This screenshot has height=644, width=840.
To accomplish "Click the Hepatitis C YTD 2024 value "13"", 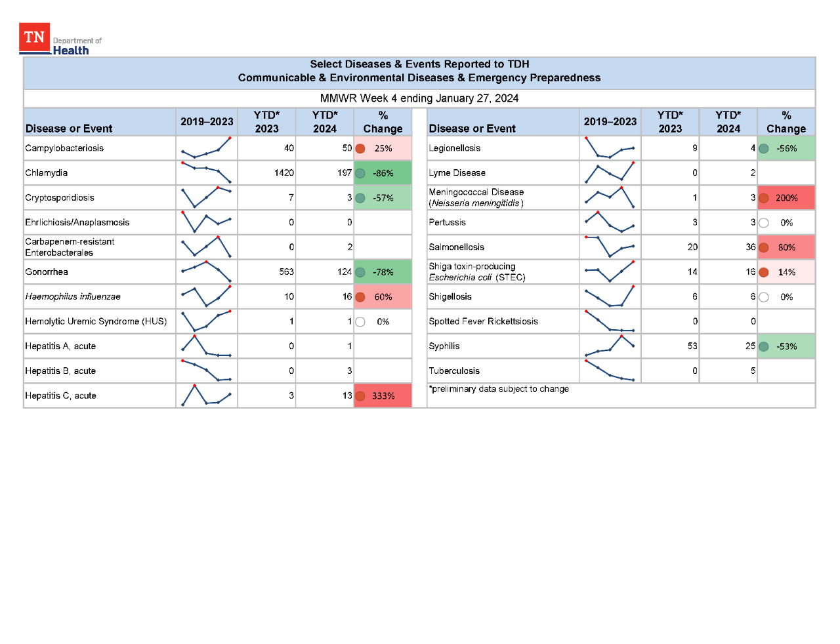I will click(x=347, y=396).
